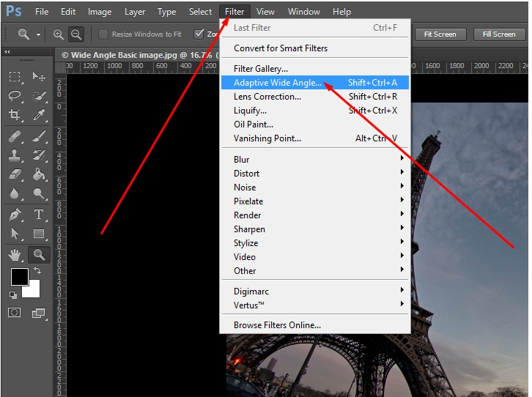This screenshot has height=397, width=532.
Task: Open the Liquify filter
Action: pyautogui.click(x=315, y=110)
